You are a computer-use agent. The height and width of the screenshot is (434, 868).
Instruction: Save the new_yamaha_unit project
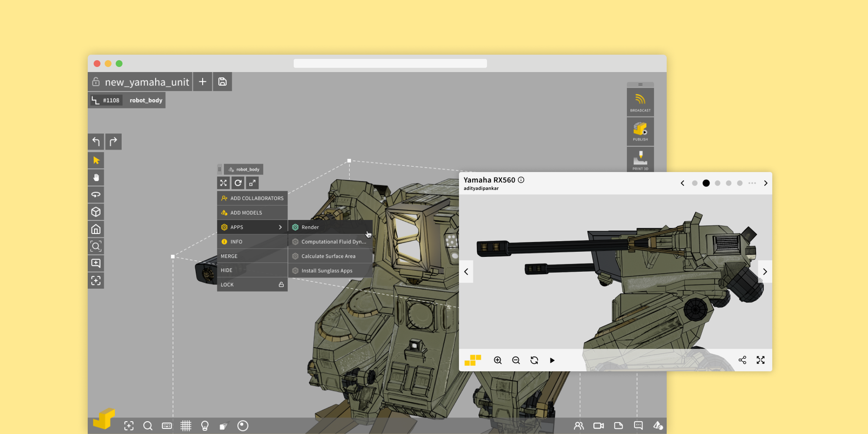coord(223,81)
